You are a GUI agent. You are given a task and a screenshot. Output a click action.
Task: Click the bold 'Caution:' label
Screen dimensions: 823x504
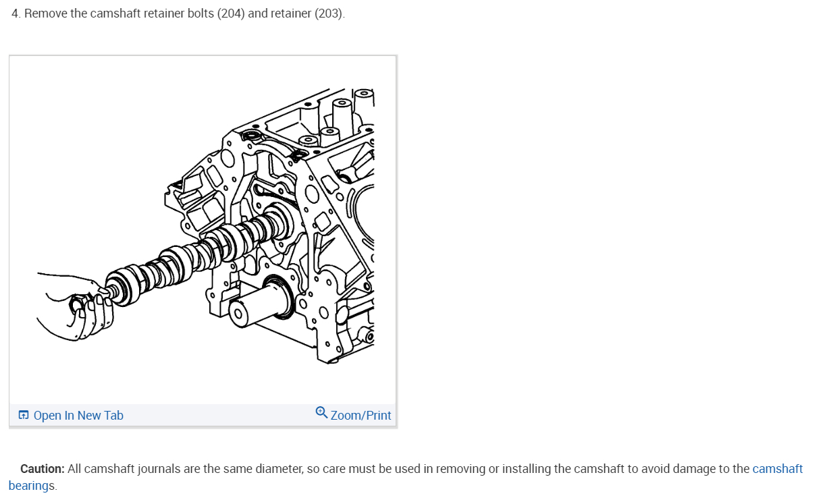click(43, 469)
